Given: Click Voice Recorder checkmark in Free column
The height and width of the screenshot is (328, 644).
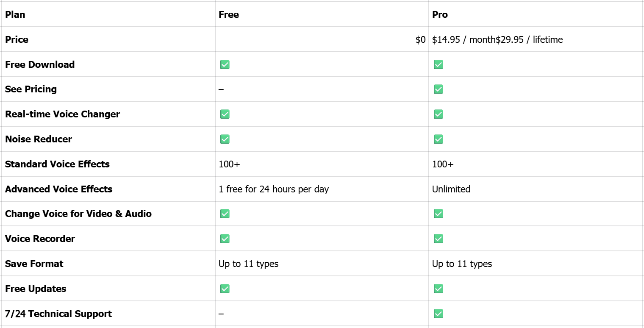Looking at the screenshot, I should click(225, 239).
